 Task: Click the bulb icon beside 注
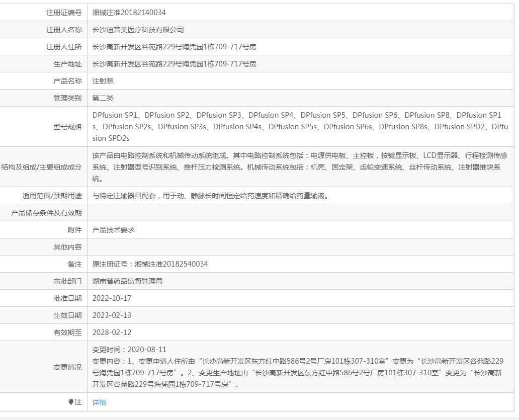coord(71,401)
